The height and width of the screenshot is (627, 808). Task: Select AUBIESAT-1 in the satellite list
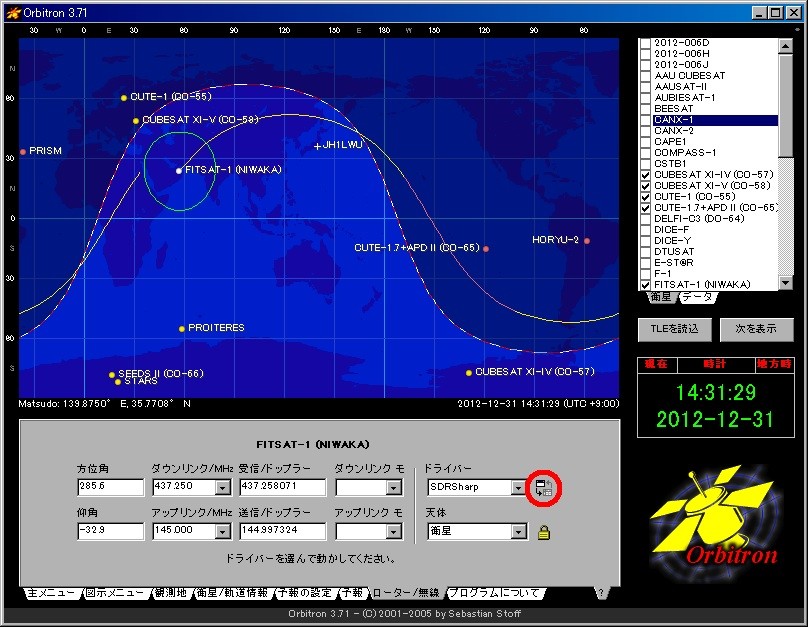pyautogui.click(x=684, y=98)
